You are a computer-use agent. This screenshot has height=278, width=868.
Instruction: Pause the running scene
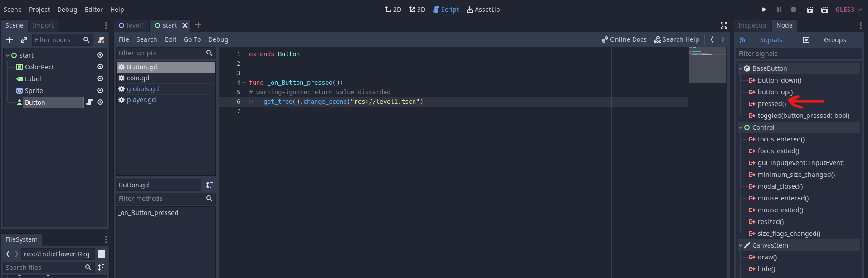[x=779, y=10]
